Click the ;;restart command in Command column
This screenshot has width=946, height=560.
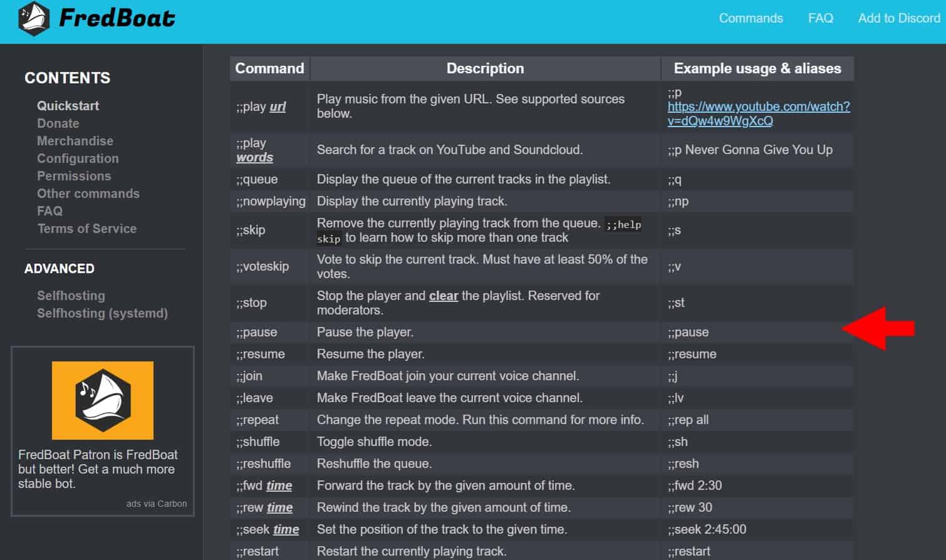coord(257,551)
